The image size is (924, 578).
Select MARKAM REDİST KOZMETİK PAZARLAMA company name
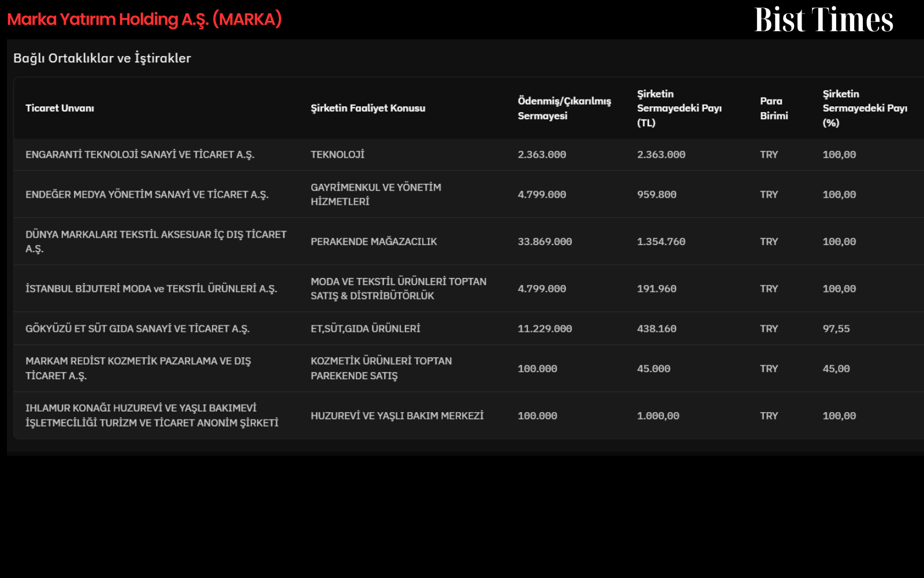pos(138,368)
